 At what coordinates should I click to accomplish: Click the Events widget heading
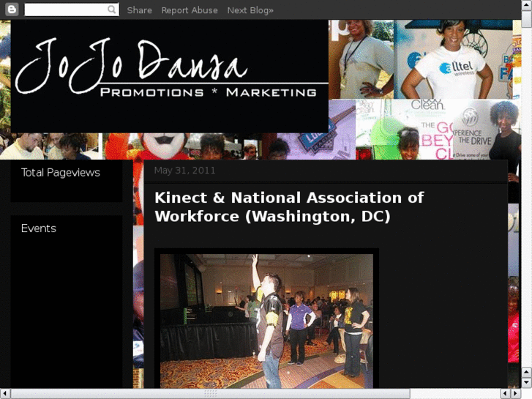(x=39, y=228)
